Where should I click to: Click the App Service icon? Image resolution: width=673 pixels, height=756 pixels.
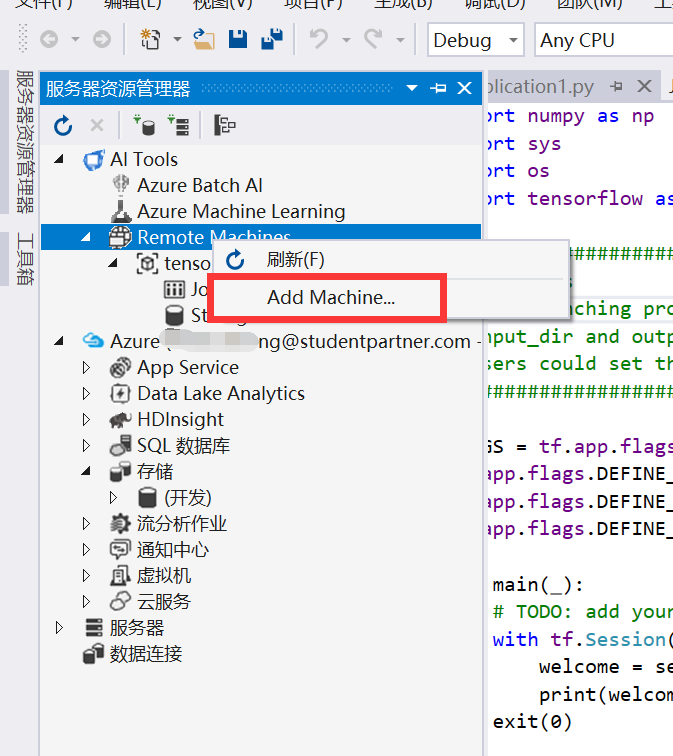point(120,367)
